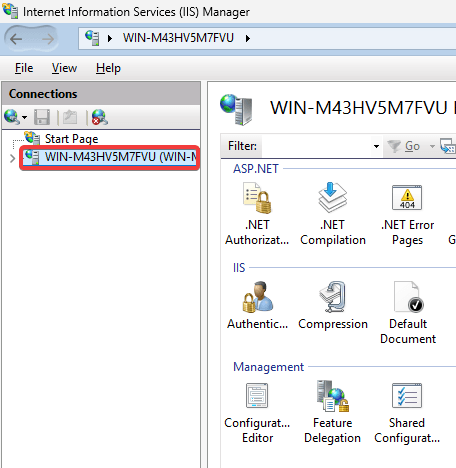Expand the WIN-M43HV5M7FVU server node
Screen dimensions: 456x468
[13, 158]
